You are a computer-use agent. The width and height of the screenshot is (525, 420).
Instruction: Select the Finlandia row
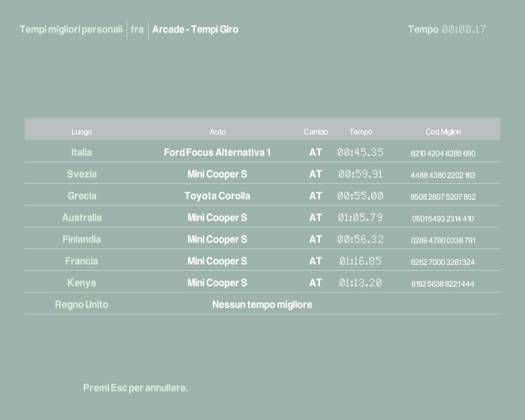[x=82, y=240]
